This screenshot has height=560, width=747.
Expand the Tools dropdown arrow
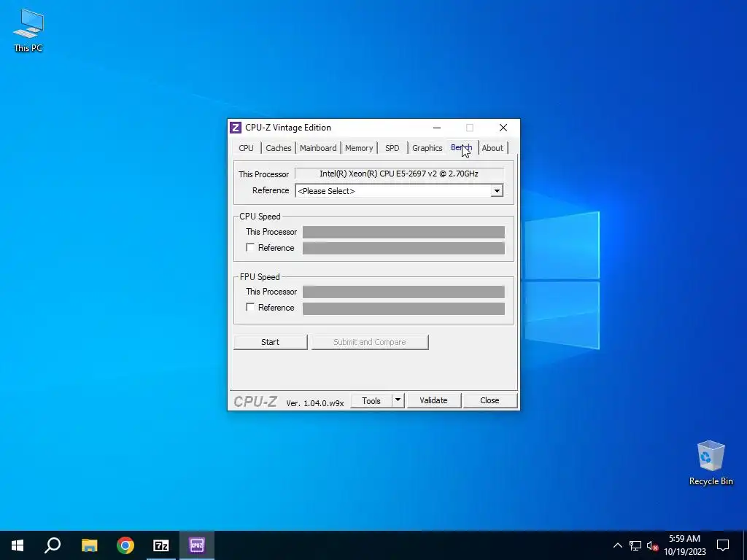pos(398,401)
